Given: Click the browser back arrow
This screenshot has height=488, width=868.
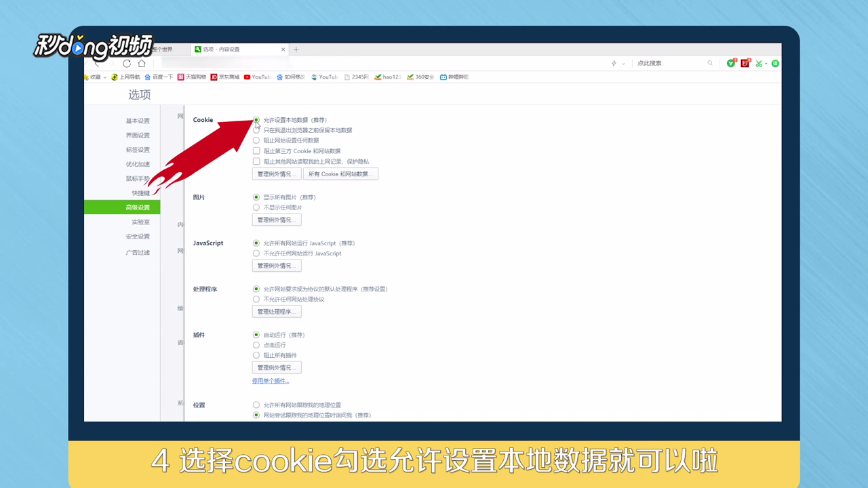Looking at the screenshot, I should [x=97, y=64].
